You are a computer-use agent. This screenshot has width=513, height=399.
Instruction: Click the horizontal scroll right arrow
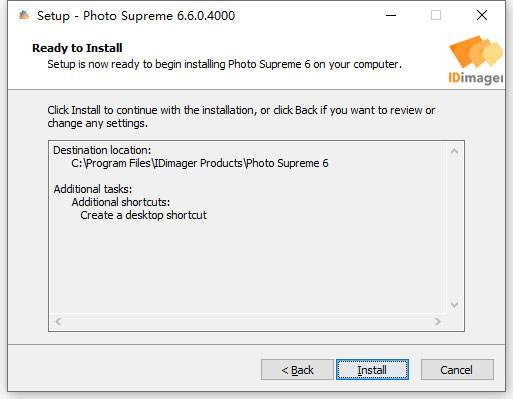pos(438,321)
